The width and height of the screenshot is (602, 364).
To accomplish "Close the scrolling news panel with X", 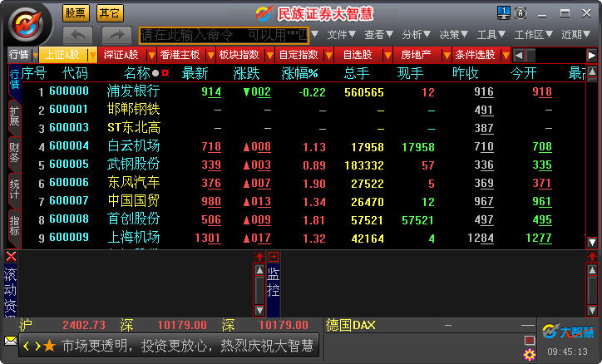I will click(11, 257).
